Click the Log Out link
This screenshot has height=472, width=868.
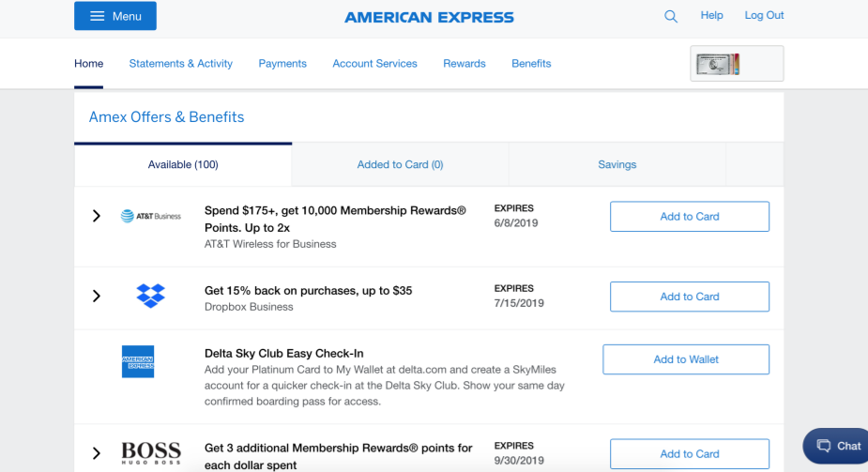click(764, 15)
